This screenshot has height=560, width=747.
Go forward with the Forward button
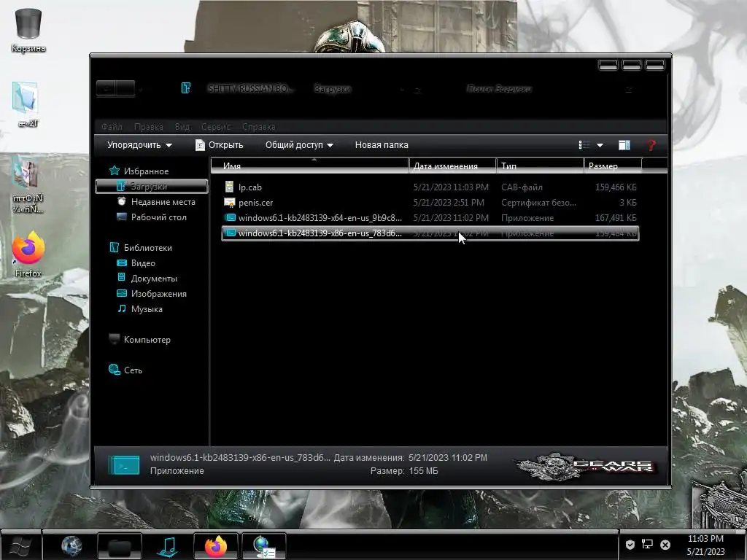click(x=125, y=88)
